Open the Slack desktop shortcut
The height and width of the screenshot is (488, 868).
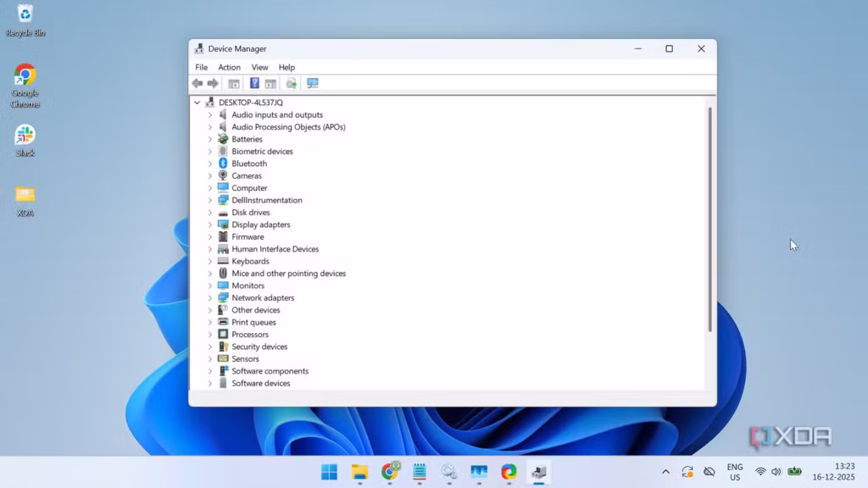pos(25,141)
